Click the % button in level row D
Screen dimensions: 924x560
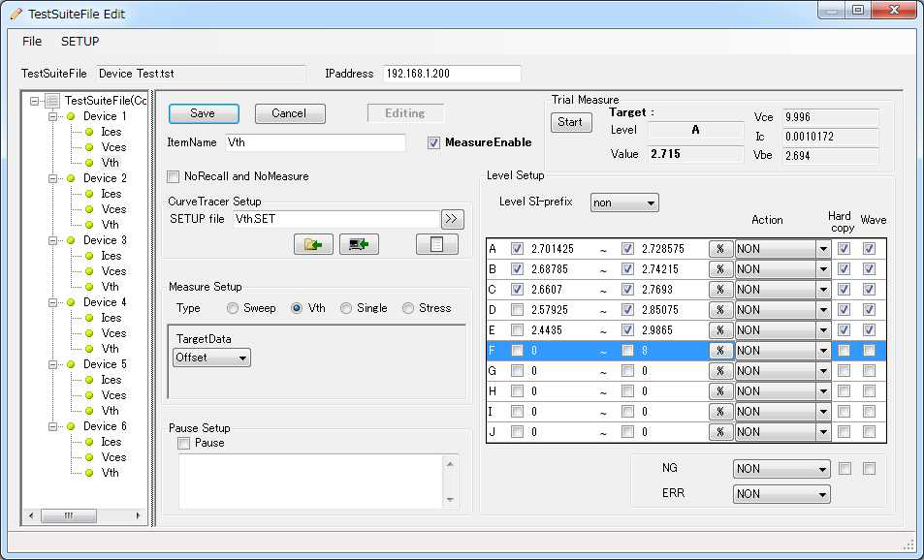click(x=720, y=310)
